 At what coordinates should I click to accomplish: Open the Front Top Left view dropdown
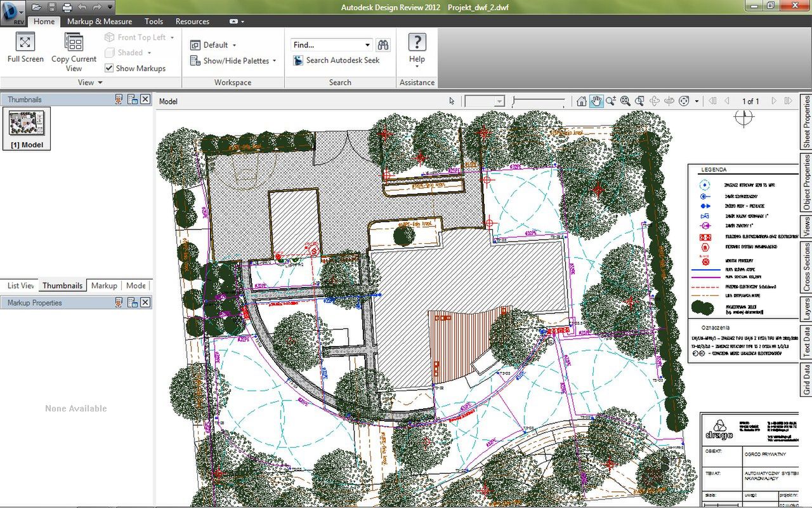(x=140, y=37)
